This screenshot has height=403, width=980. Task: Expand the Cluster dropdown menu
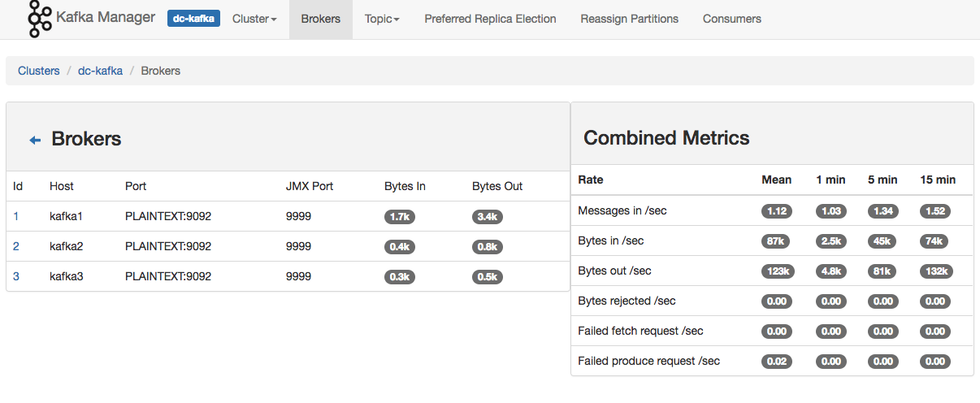254,19
